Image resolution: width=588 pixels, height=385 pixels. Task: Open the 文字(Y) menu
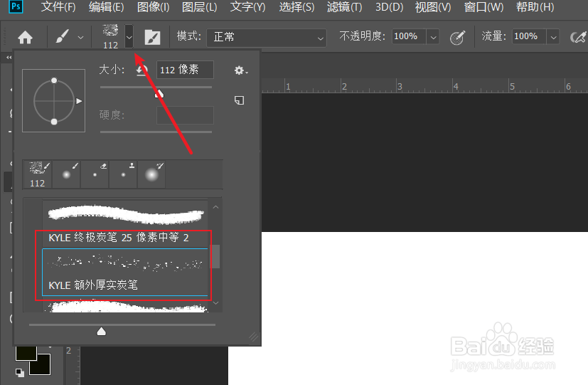click(x=247, y=6)
